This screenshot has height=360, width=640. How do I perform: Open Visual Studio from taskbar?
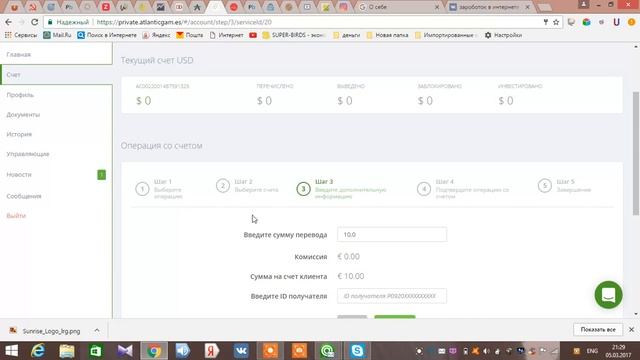(125, 351)
